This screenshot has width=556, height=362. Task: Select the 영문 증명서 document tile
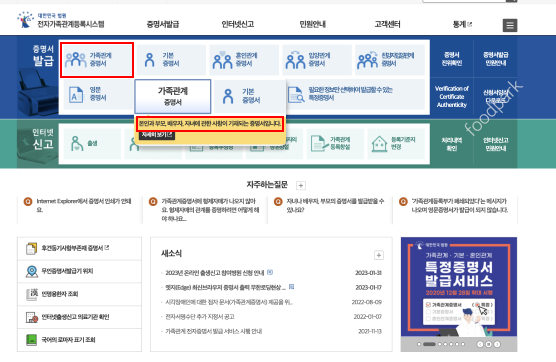(x=98, y=94)
